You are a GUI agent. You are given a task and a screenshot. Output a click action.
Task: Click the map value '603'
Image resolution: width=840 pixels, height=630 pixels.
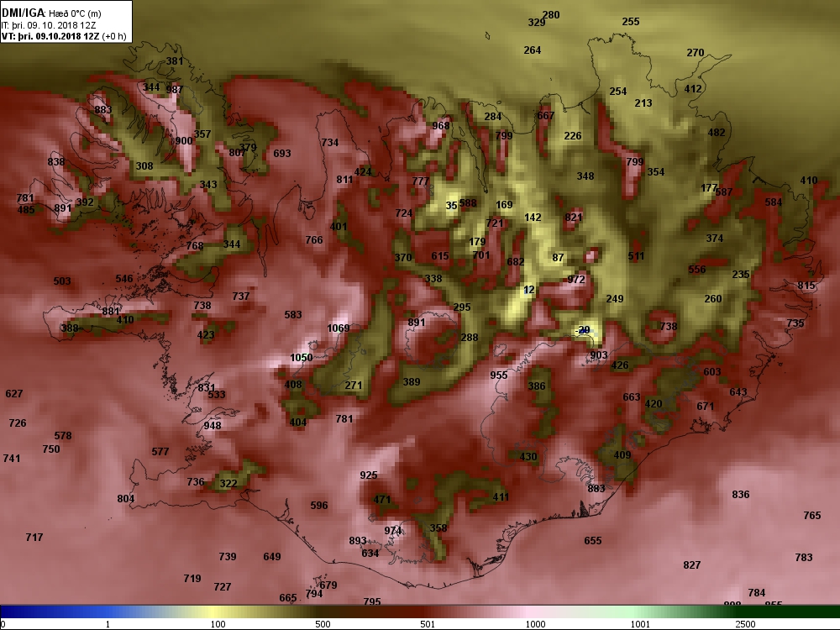tap(712, 372)
